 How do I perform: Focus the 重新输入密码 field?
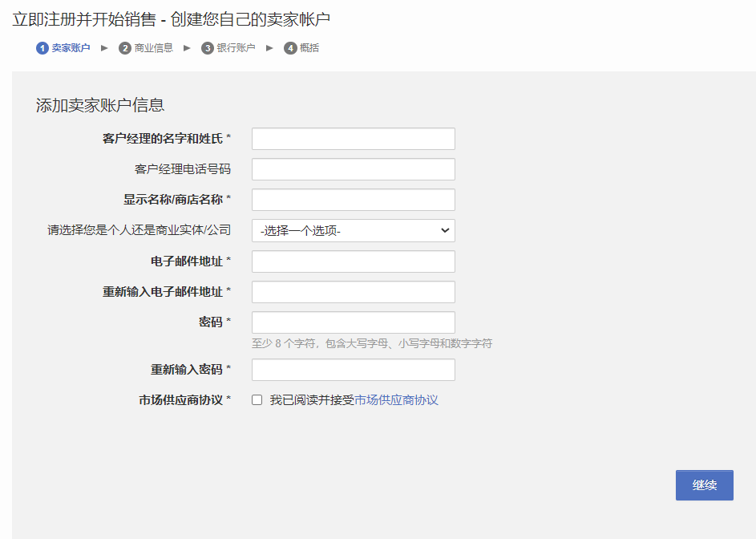tap(354, 370)
